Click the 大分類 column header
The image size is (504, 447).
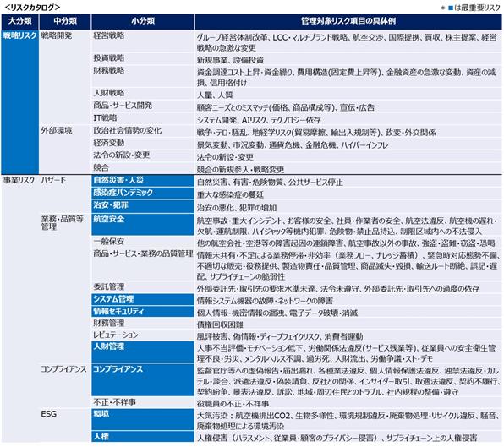coord(20,21)
